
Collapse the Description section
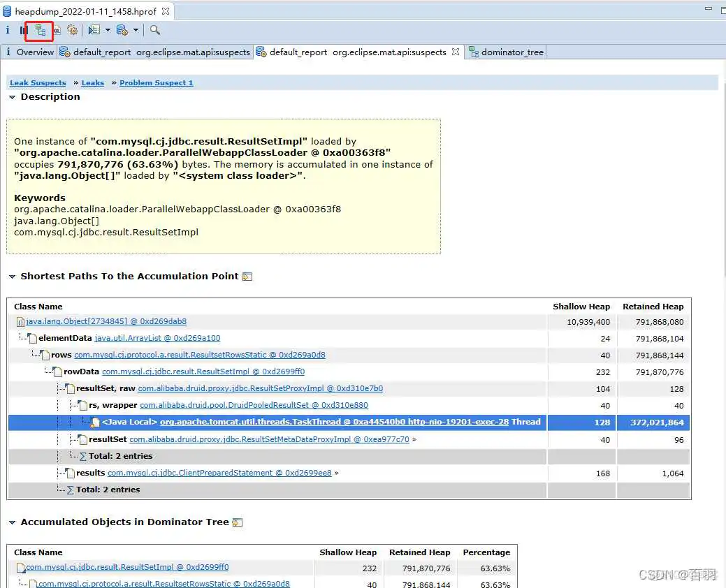[x=12, y=97]
